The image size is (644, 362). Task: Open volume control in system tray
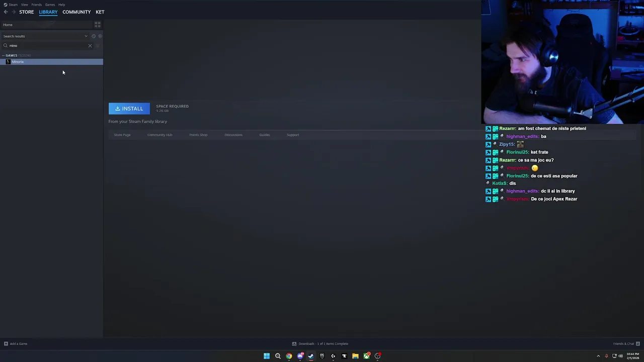[620, 356]
